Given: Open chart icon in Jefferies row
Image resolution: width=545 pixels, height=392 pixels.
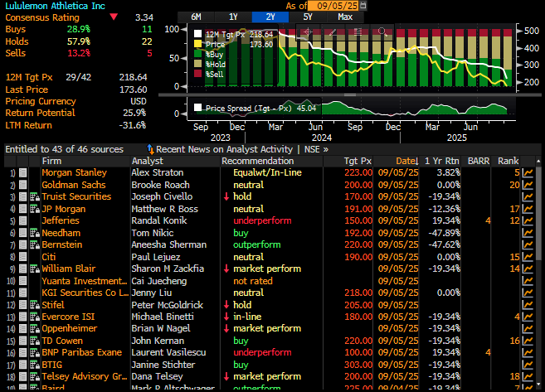Looking at the screenshot, I should (528, 220).
